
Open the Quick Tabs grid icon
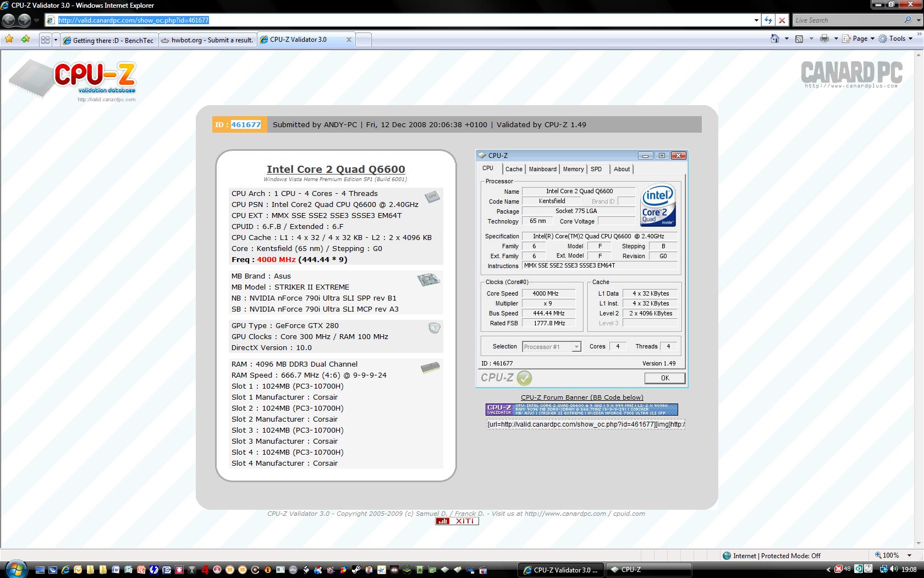pyautogui.click(x=45, y=40)
